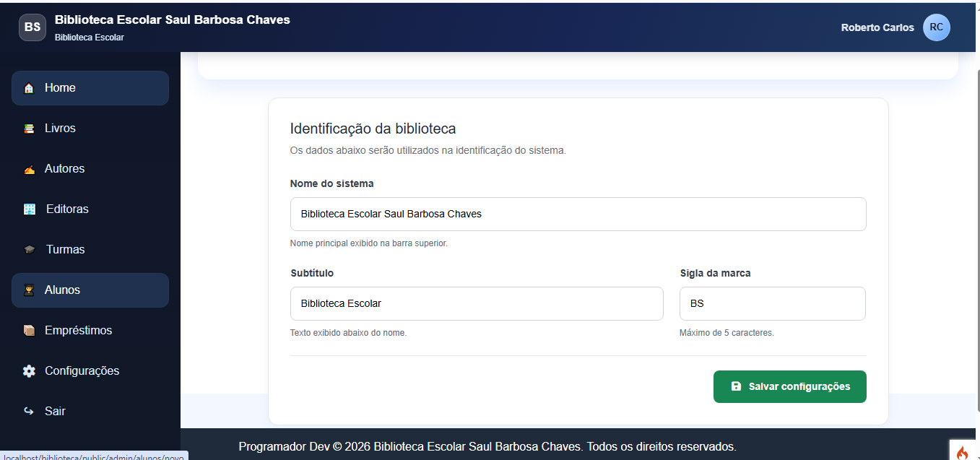The height and width of the screenshot is (460, 980).
Task: Click the Empréstimos package icon
Action: click(x=29, y=331)
